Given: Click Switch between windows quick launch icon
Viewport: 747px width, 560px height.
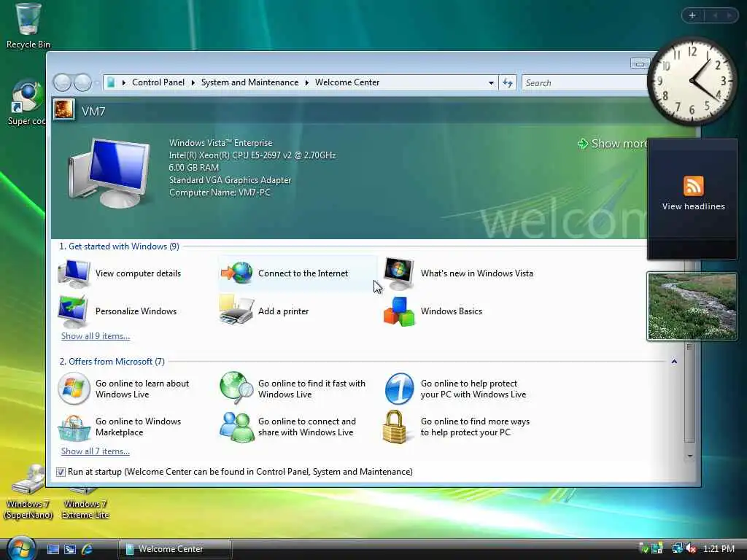Looking at the screenshot, I should click(x=70, y=549).
